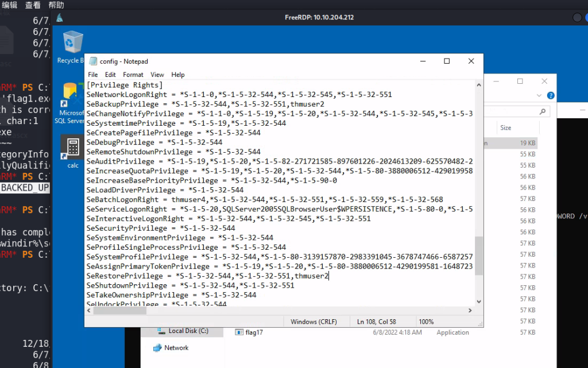Close the config Notepad window
Image resolution: width=588 pixels, height=368 pixels.
(x=471, y=61)
